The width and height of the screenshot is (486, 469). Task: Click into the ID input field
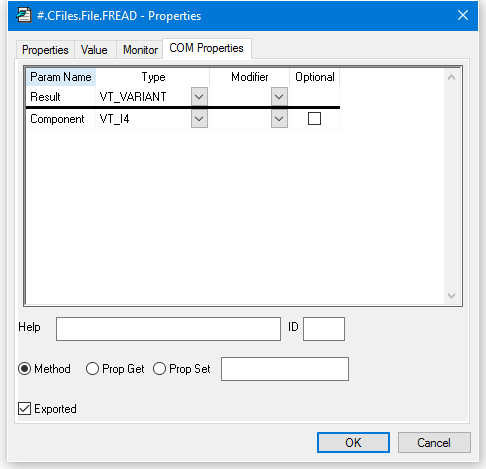coord(324,329)
